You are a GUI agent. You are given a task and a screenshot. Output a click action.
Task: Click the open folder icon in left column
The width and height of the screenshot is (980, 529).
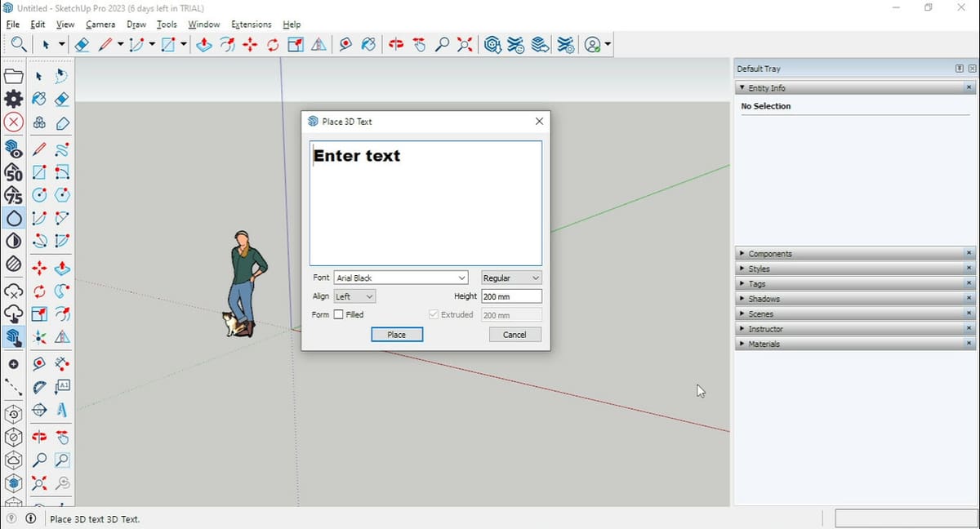pos(13,76)
